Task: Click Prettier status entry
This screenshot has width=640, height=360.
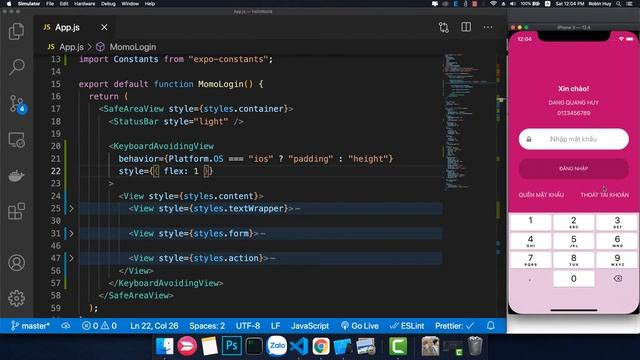Action: pyautogui.click(x=454, y=326)
